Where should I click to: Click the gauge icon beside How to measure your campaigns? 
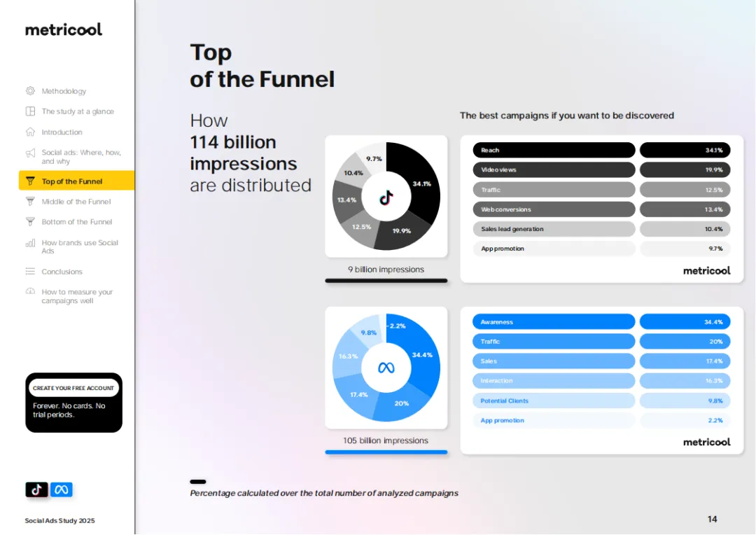pyautogui.click(x=30, y=291)
